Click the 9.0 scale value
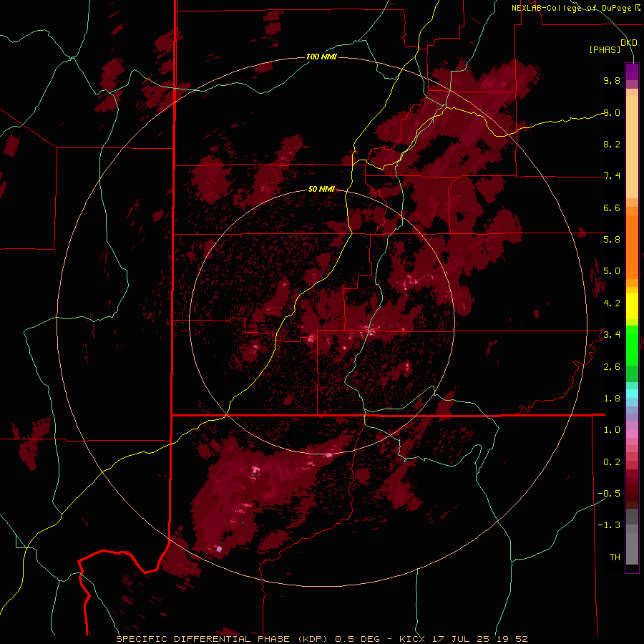 (x=612, y=112)
